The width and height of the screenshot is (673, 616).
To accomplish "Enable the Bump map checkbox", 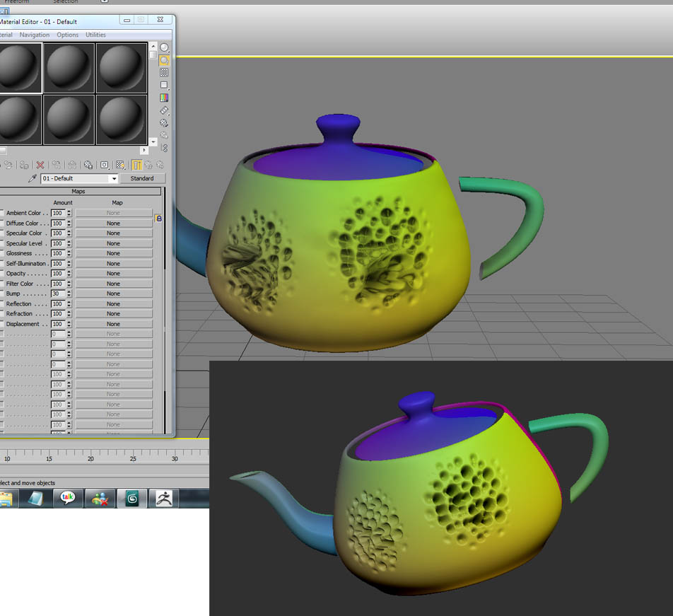I will click(1, 294).
